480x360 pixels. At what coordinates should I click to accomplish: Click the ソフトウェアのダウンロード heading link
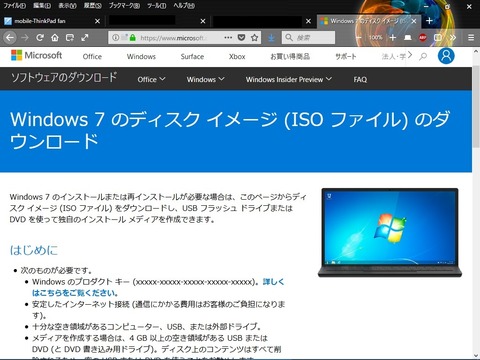pos(64,78)
